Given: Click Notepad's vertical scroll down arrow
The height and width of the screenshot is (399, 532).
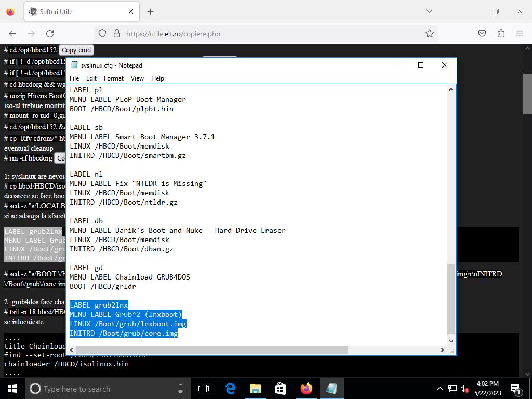Looking at the screenshot, I should point(451,341).
